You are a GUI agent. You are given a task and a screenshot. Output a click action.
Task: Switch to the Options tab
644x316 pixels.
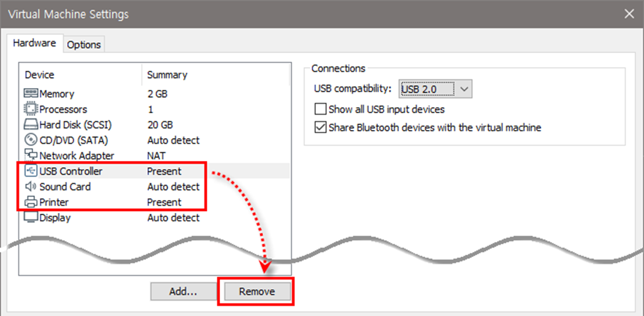click(84, 44)
